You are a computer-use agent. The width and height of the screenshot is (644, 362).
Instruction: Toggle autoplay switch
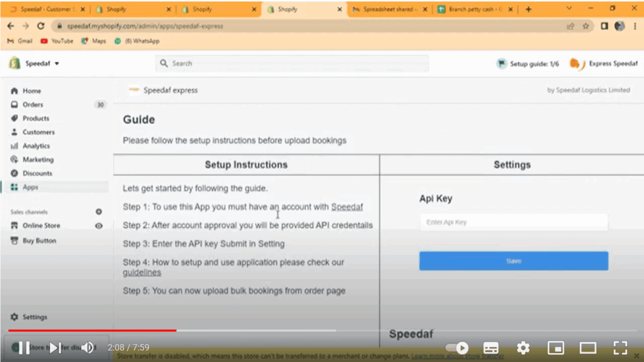coord(457,348)
